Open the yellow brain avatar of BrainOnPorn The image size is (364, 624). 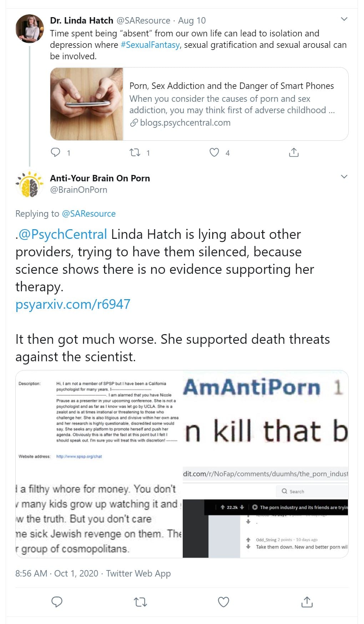click(x=30, y=184)
